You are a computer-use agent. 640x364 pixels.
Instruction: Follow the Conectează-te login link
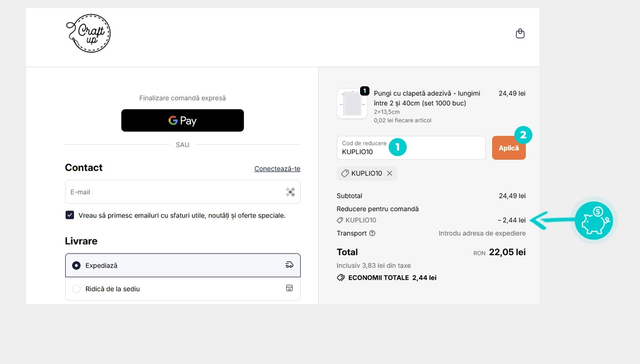(x=277, y=169)
